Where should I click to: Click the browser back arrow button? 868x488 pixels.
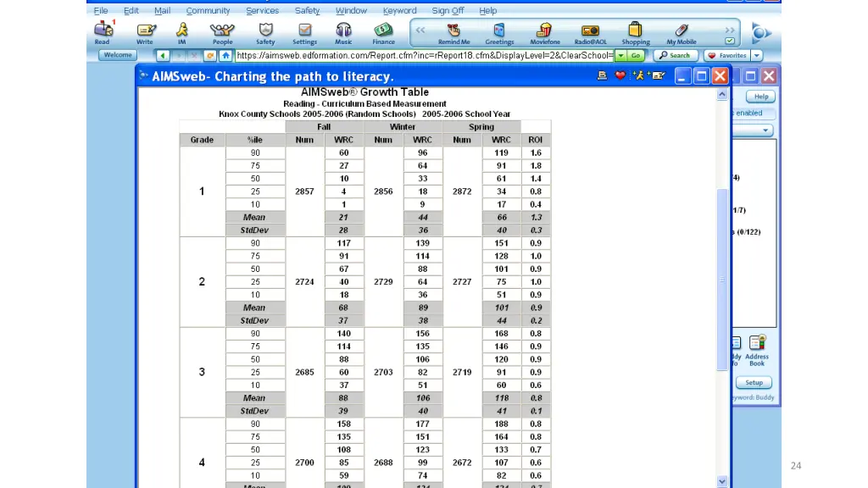[x=163, y=55]
